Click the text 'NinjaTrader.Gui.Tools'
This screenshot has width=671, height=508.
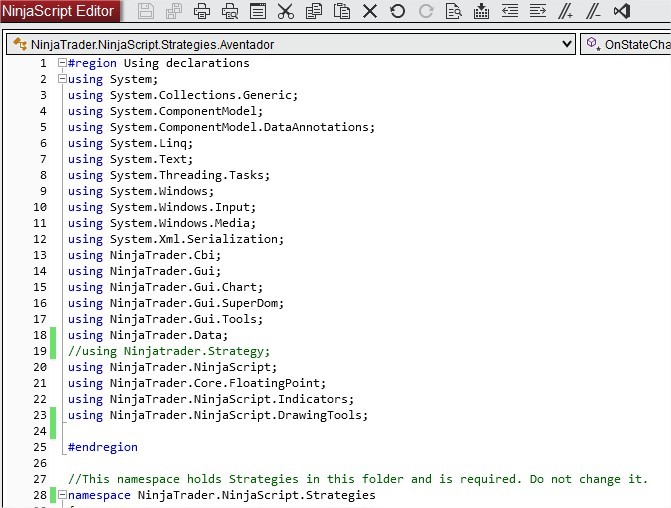point(183,319)
